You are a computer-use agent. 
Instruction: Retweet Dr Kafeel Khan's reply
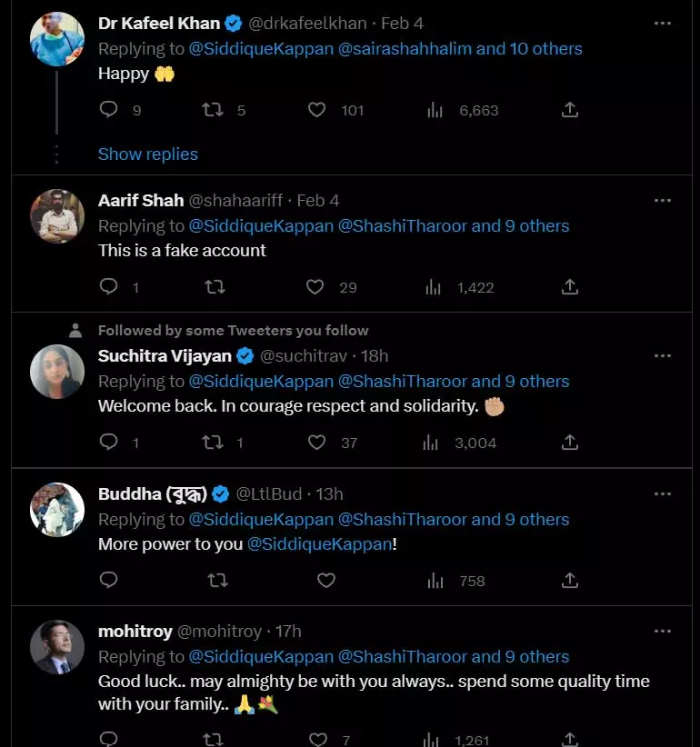click(212, 110)
